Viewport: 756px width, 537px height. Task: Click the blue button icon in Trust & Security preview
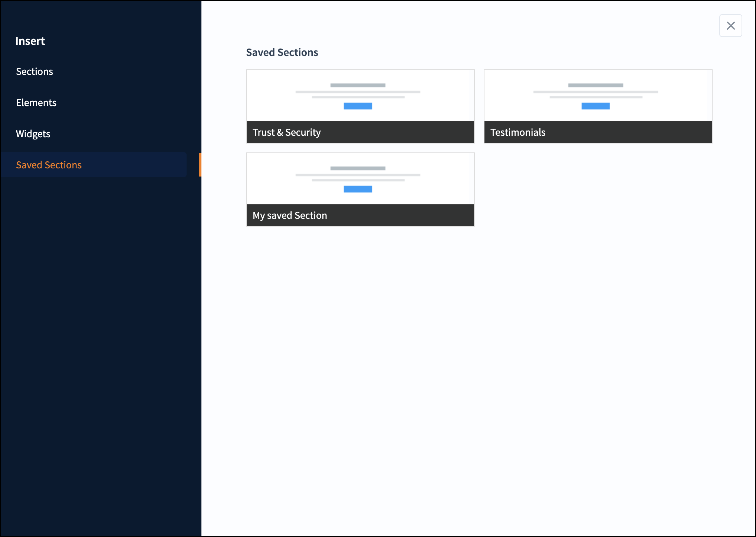(358, 106)
